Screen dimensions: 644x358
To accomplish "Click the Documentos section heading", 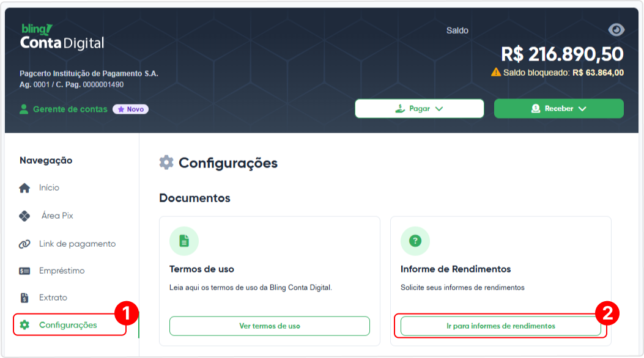I will (x=194, y=198).
